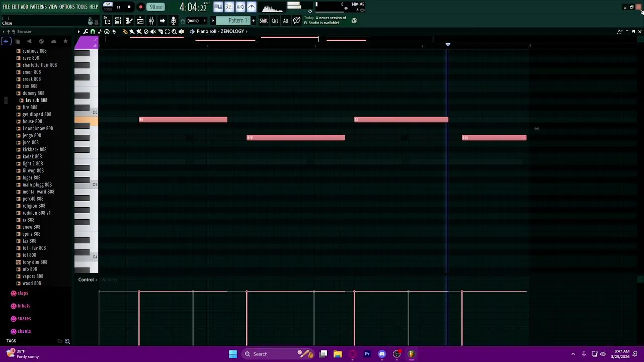Select the Zoom magnifier tool in piano roll

click(174, 32)
